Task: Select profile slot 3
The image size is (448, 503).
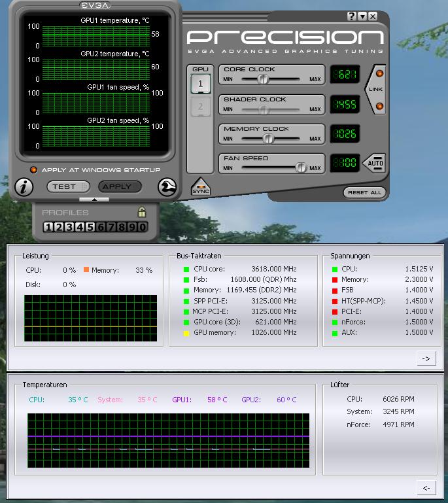Action: (x=69, y=227)
